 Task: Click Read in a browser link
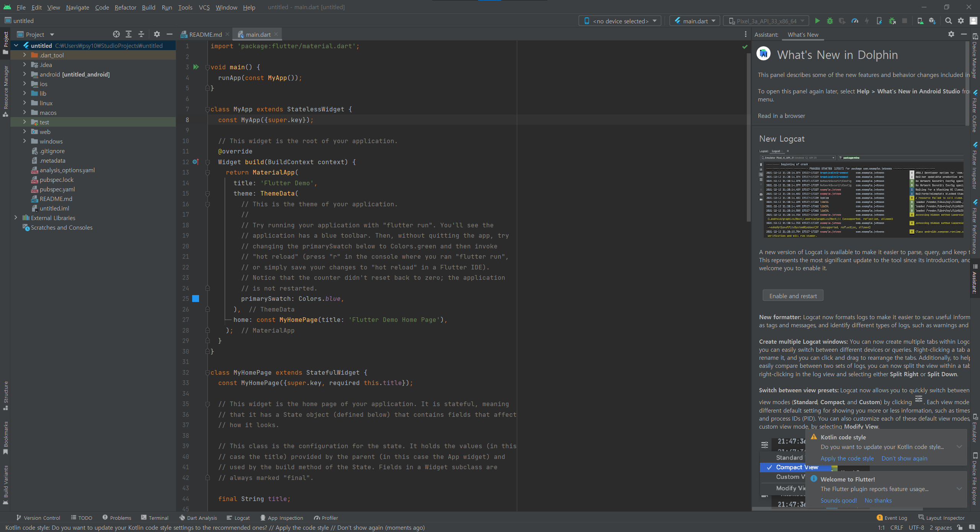pos(781,116)
